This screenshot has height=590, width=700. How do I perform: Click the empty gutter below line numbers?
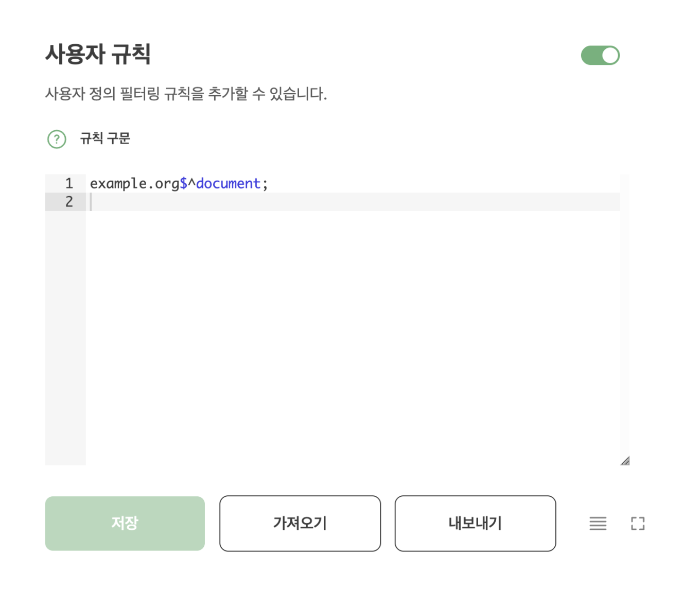65,338
